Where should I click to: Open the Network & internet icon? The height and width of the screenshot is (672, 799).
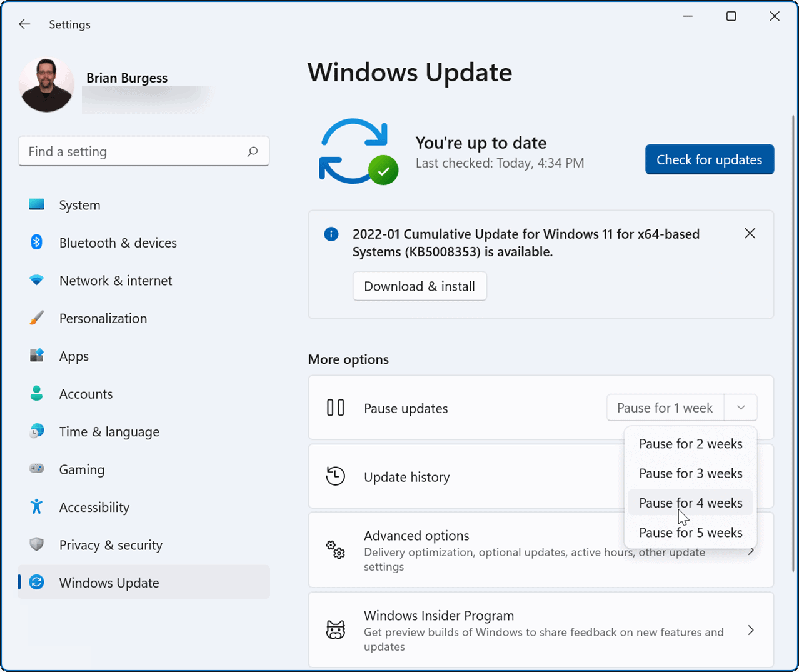click(x=36, y=280)
